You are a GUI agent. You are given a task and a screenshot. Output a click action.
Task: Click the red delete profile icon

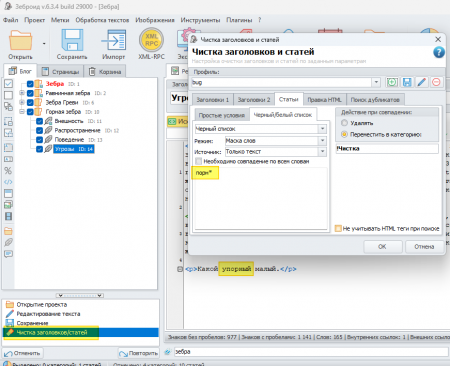pos(436,82)
